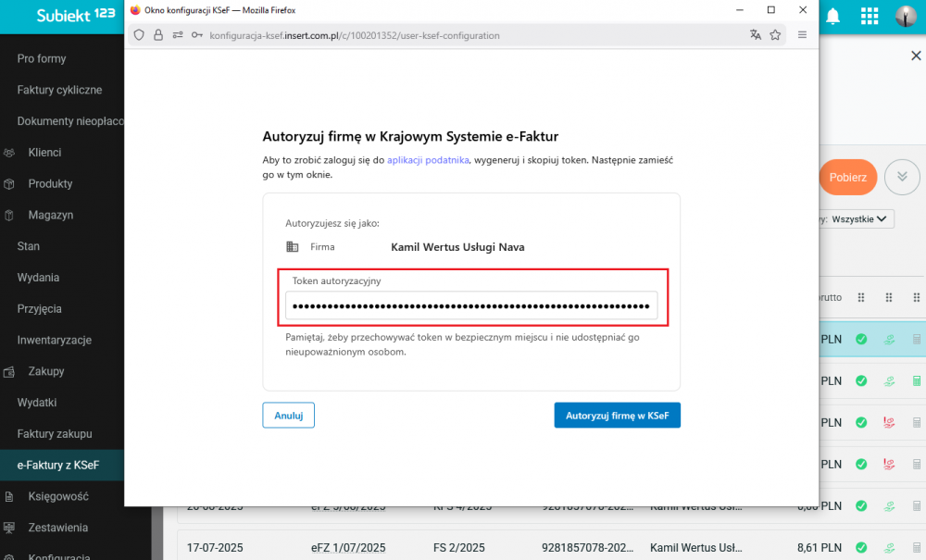Click the padlock site security icon
Screen dimensions: 926x560
click(x=158, y=35)
